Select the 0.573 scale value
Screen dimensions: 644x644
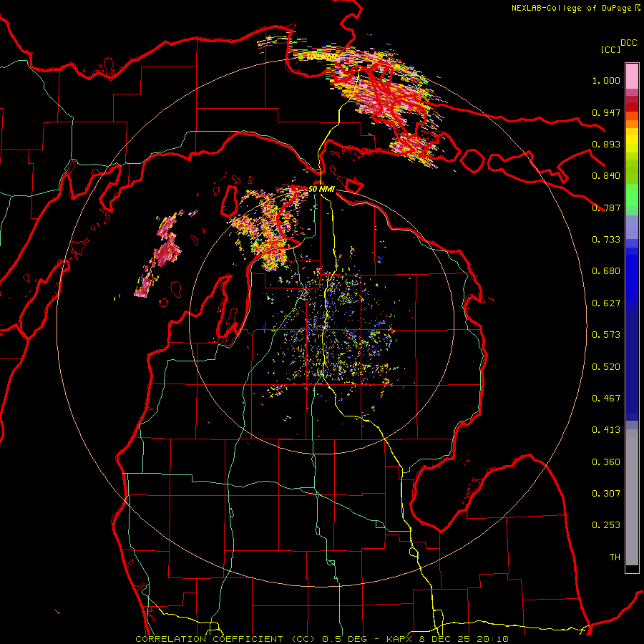(606, 335)
